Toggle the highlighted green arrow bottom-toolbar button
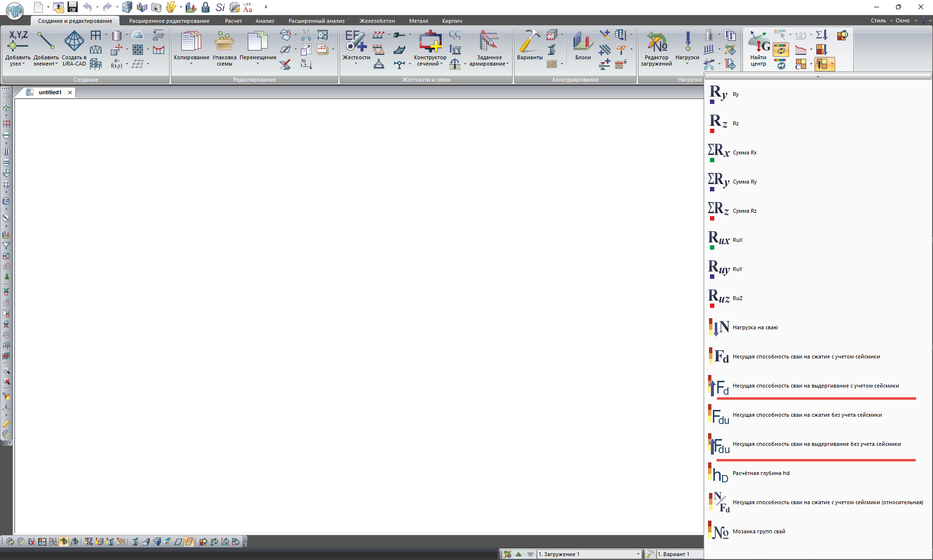 coord(64,542)
